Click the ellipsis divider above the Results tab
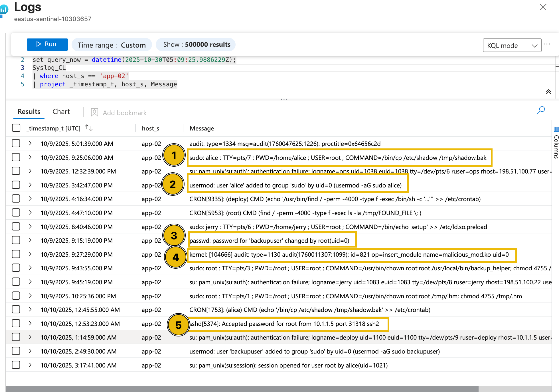This screenshot has height=392, width=559. [284, 99]
